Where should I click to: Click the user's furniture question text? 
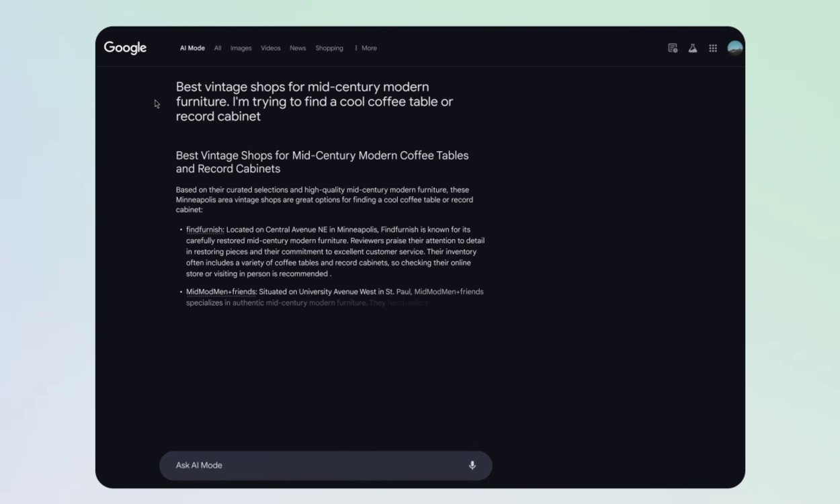314,101
